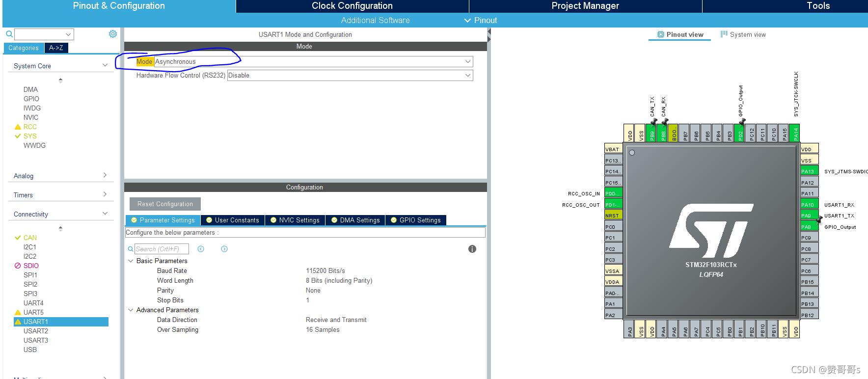The height and width of the screenshot is (379, 868).
Task: Select pin PA13 on the chip
Action: pos(810,171)
